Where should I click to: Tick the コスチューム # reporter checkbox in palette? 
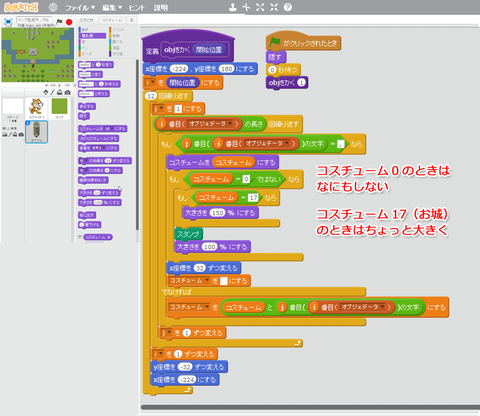point(80,237)
